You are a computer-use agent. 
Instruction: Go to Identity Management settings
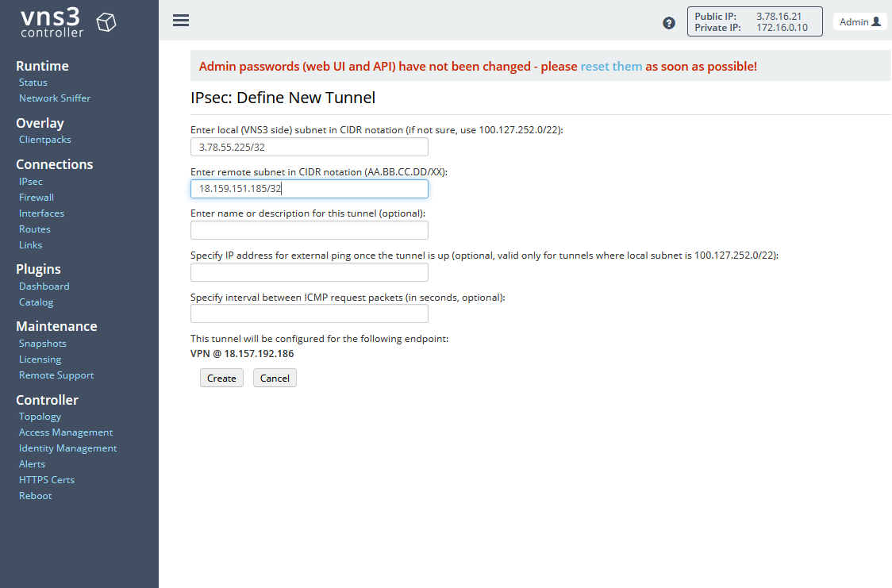click(67, 448)
